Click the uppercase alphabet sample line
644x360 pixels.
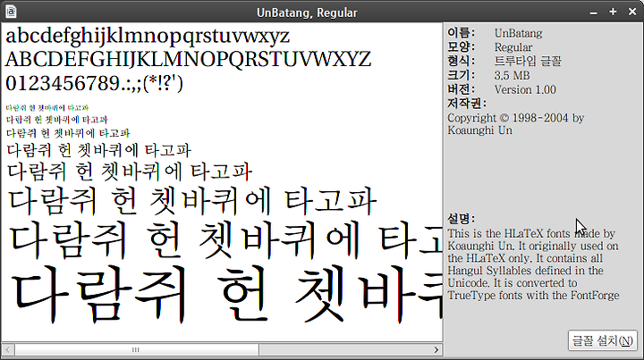click(189, 60)
